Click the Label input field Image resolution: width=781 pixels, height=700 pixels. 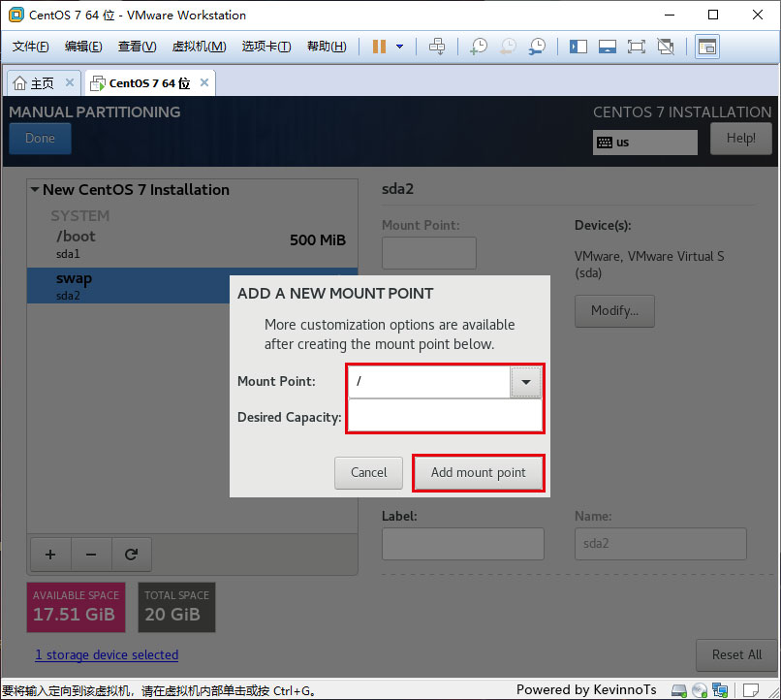tap(463, 544)
